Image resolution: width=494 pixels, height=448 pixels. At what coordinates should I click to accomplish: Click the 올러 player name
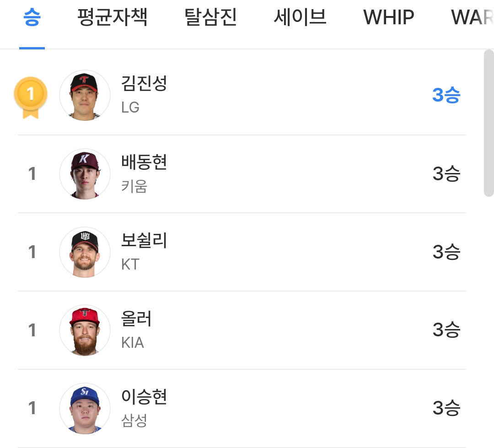pyautogui.click(x=136, y=319)
